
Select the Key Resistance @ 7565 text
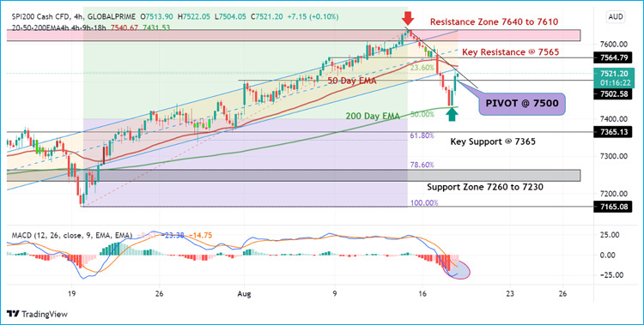[511, 52]
